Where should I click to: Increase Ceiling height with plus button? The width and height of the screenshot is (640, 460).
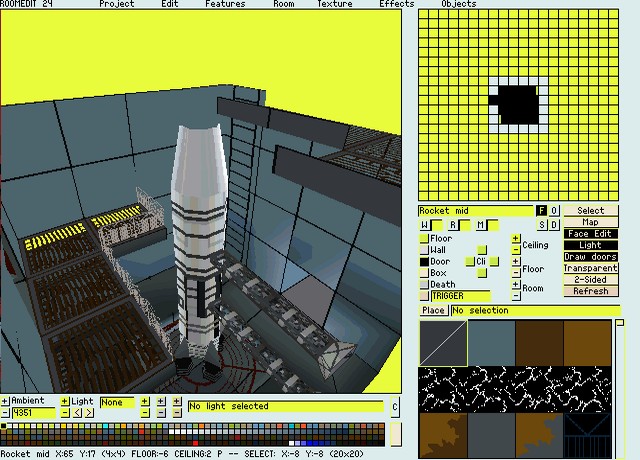coord(516,239)
